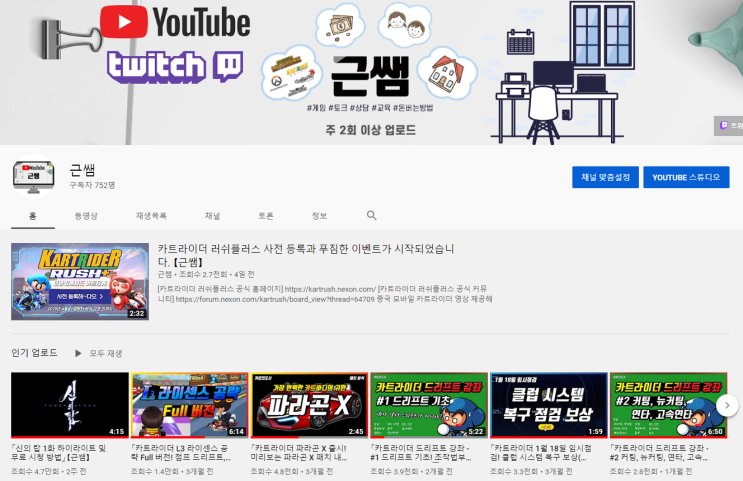The image size is (743, 481).
Task: Play the KartRider Rush+ featured video thumbnail
Action: (80, 281)
